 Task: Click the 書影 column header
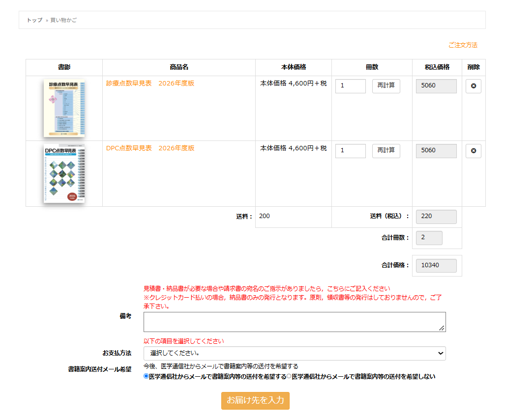64,67
